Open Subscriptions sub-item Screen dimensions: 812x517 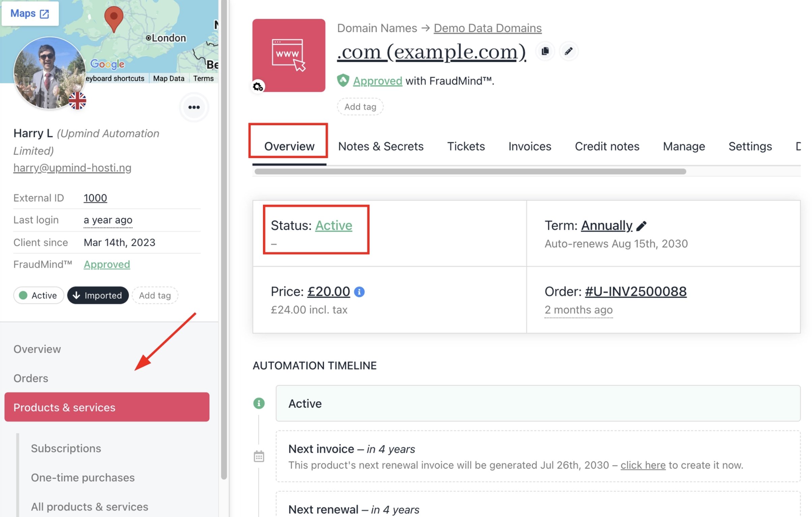click(66, 448)
